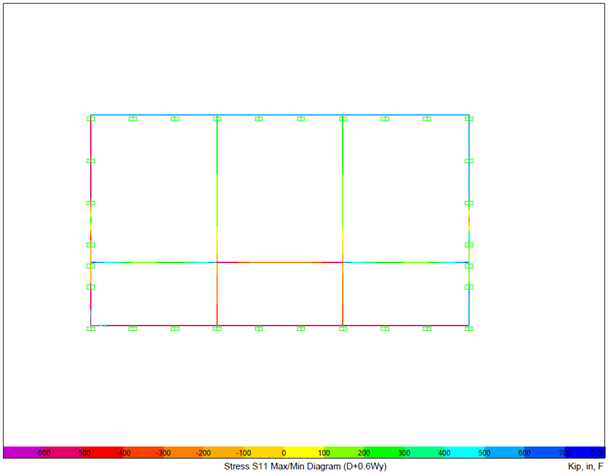Click the orange center segment of middle beam

[x=280, y=262]
